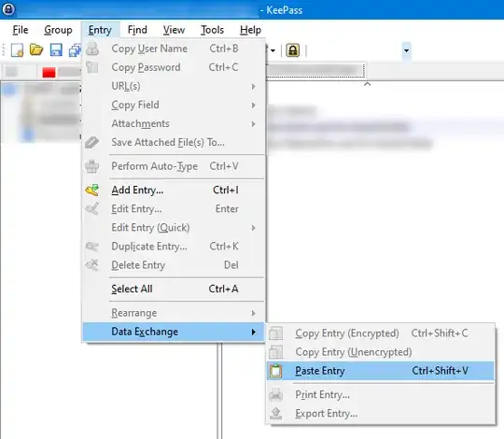
Task: Click the Open database folder icon
Action: click(36, 50)
